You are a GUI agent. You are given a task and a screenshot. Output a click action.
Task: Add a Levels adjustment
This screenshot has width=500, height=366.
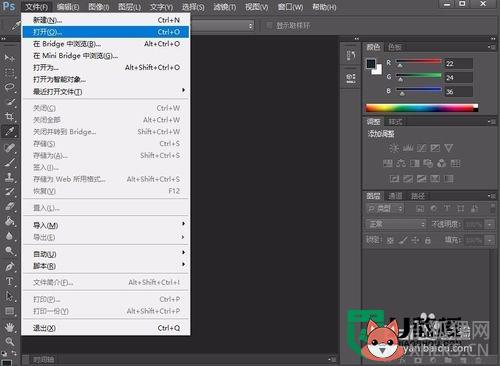pyautogui.click(x=408, y=148)
